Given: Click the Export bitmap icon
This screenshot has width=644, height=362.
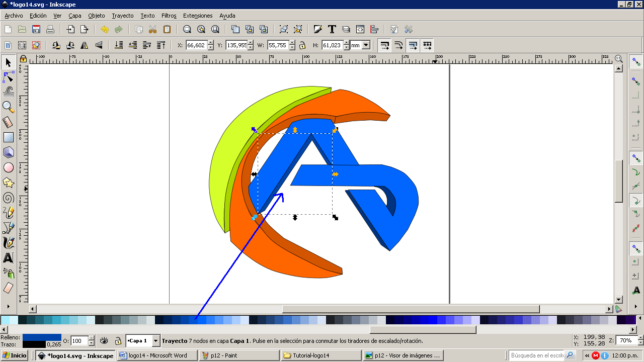Looking at the screenshot, I should coord(85,29).
